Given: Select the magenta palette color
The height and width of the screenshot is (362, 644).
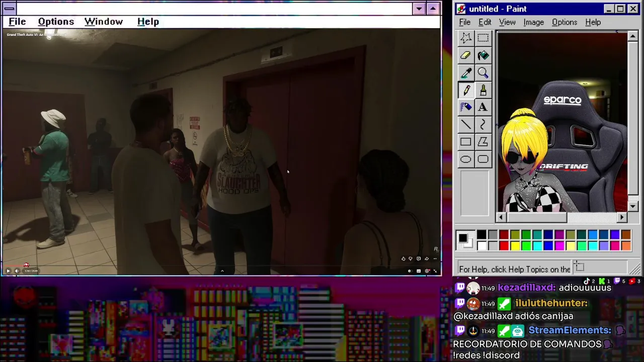Looking at the screenshot, I should point(559,246).
